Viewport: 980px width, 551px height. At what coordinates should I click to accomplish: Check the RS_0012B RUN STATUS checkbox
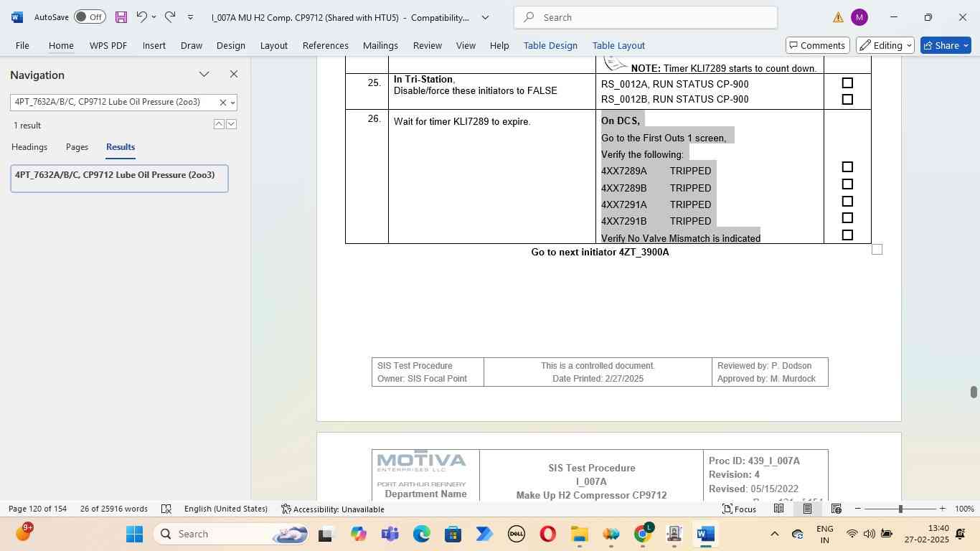847,99
